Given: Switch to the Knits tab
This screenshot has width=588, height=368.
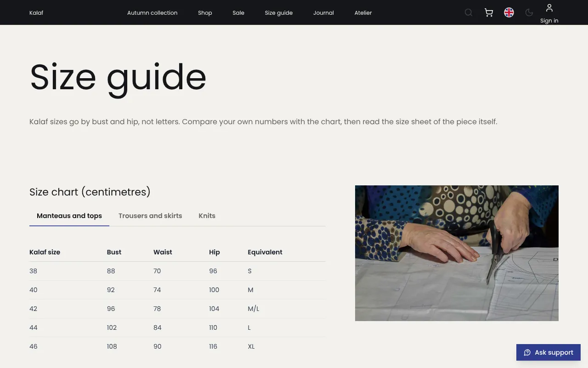Looking at the screenshot, I should [207, 216].
